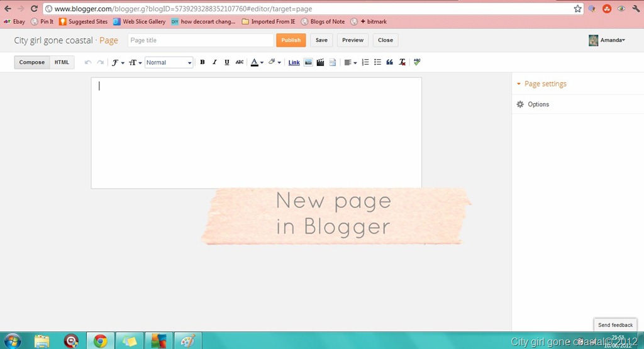This screenshot has height=349, width=644.
Task: Insert an image into the page
Action: tap(308, 62)
